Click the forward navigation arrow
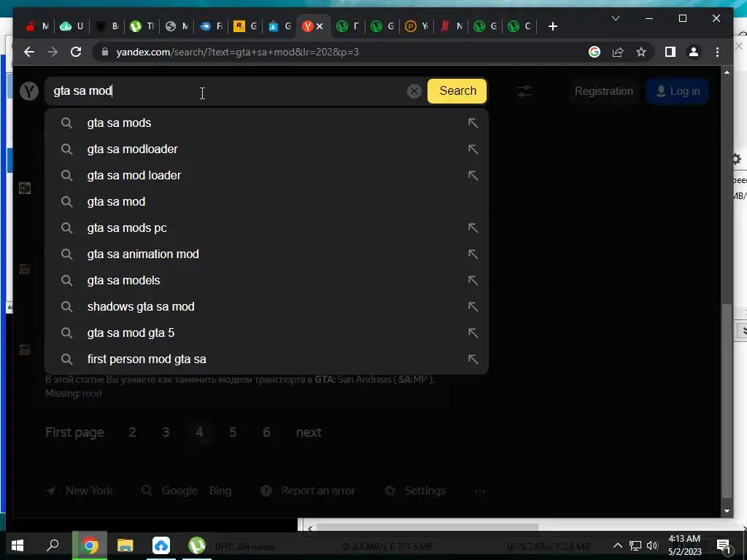 pyautogui.click(x=53, y=52)
